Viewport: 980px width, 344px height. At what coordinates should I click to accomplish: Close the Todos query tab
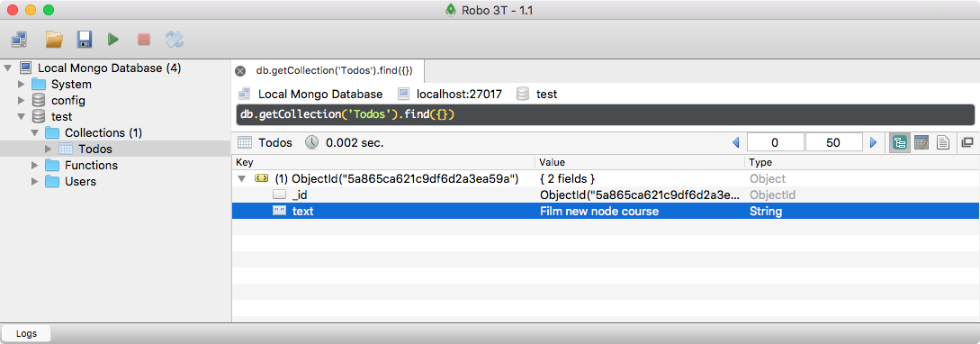240,70
